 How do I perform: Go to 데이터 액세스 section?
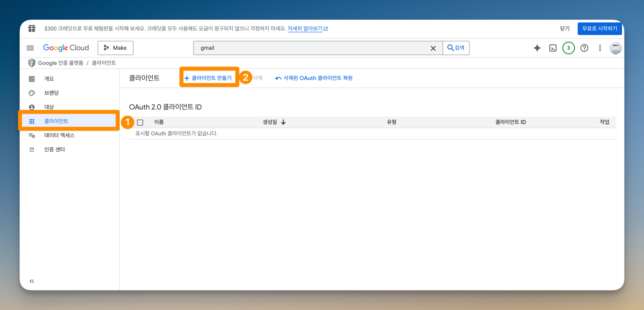tap(59, 135)
